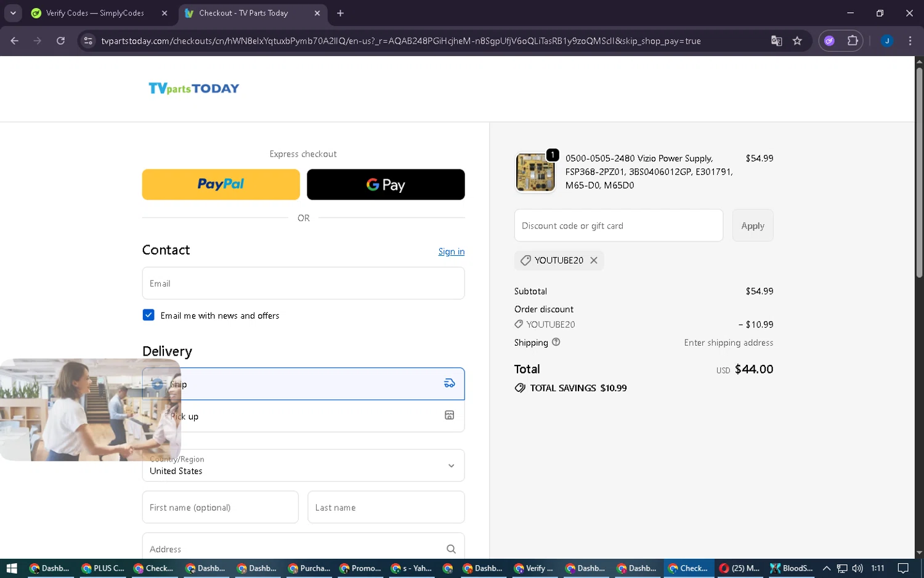
Task: Focus the Last name field
Action: click(386, 507)
